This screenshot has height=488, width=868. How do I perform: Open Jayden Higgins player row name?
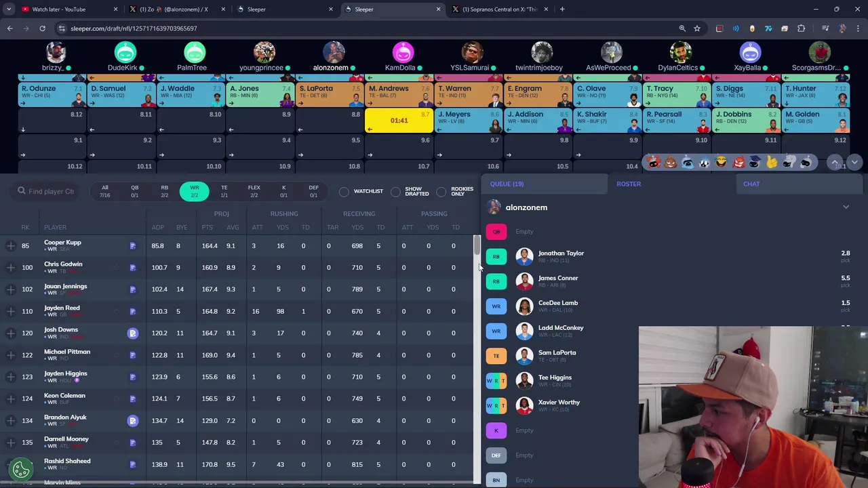pos(65,373)
